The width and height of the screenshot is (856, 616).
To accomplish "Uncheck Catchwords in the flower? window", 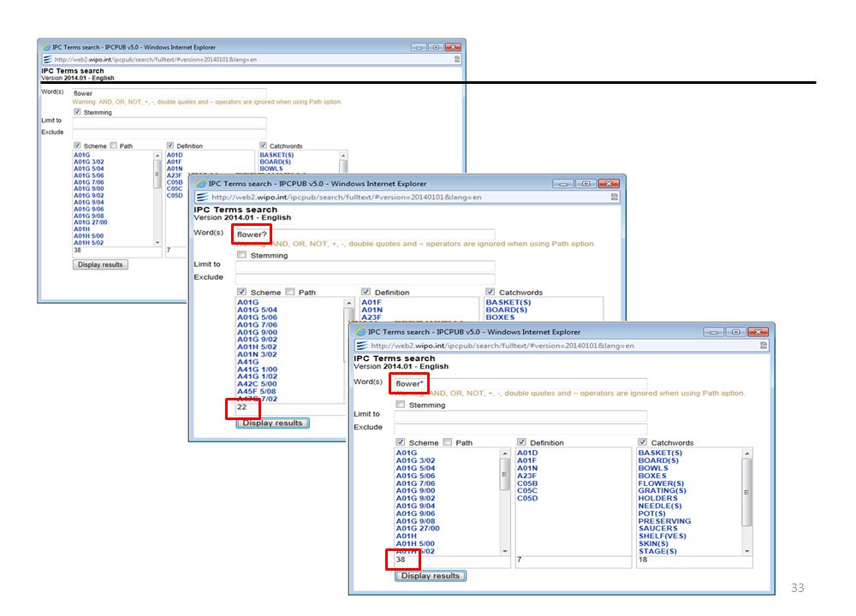I will tap(490, 292).
